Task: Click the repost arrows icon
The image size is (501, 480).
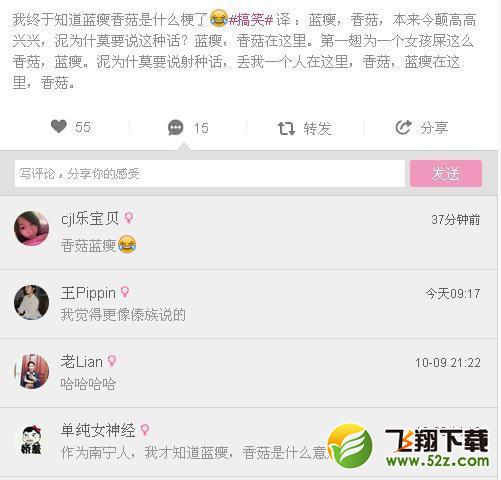Action: click(286, 128)
